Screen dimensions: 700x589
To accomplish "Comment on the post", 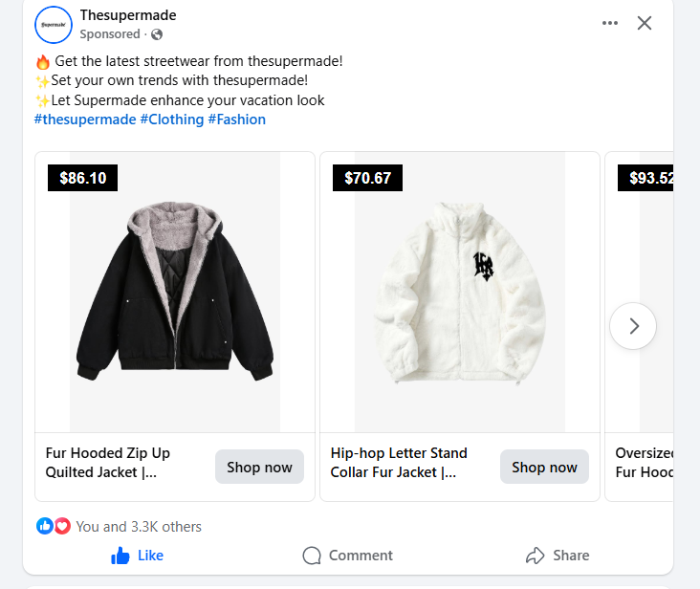I will click(x=348, y=556).
